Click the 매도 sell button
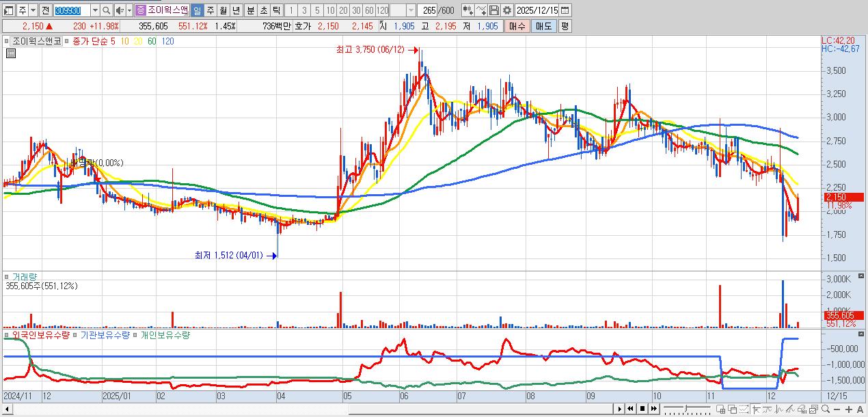The image size is (868, 417). point(543,26)
